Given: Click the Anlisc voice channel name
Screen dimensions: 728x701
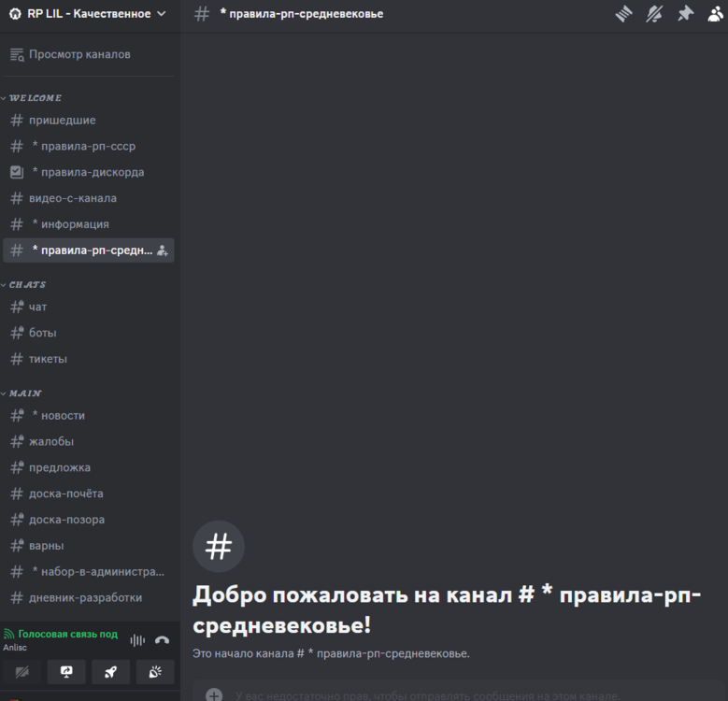Looking at the screenshot, I should pyautogui.click(x=15, y=648).
